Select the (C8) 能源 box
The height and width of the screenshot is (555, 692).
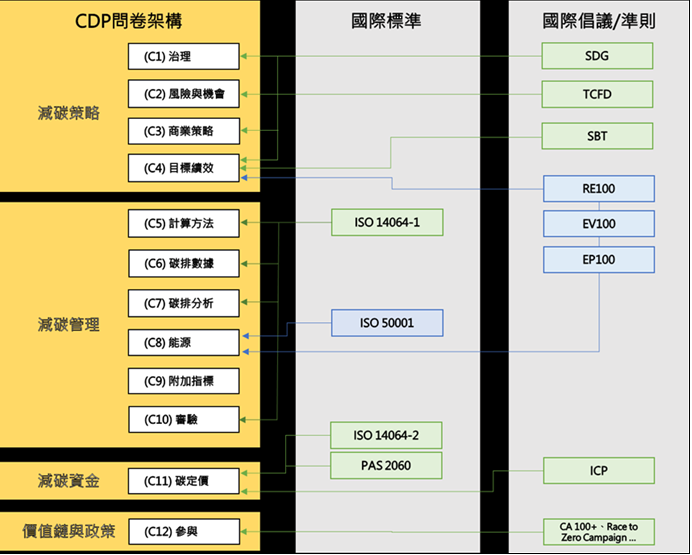coord(184,342)
